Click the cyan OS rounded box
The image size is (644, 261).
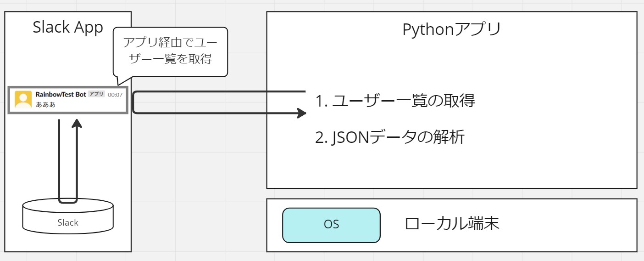(x=331, y=225)
